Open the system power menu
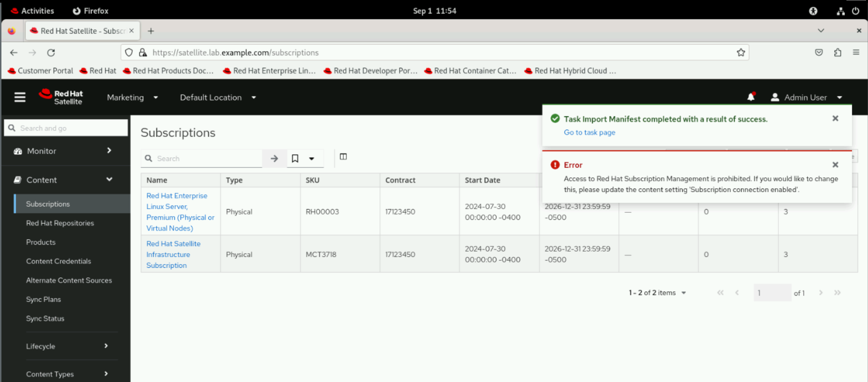Image resolution: width=868 pixels, height=382 pixels. (855, 11)
